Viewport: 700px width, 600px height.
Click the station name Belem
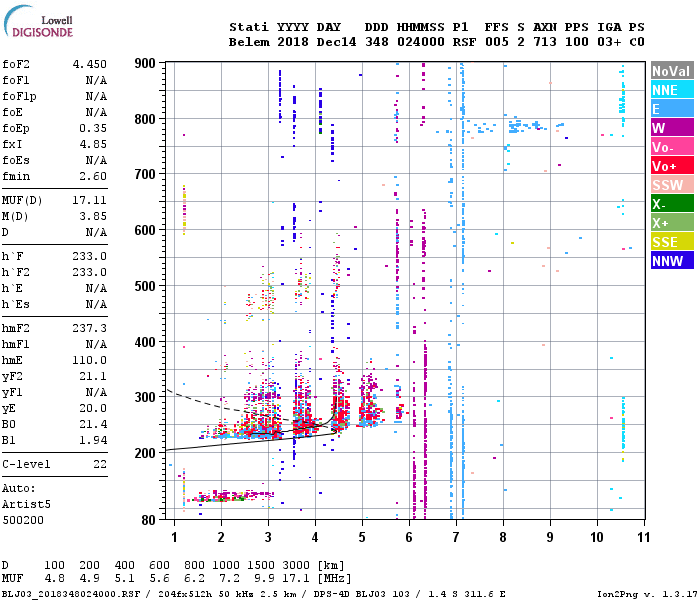pos(249,42)
